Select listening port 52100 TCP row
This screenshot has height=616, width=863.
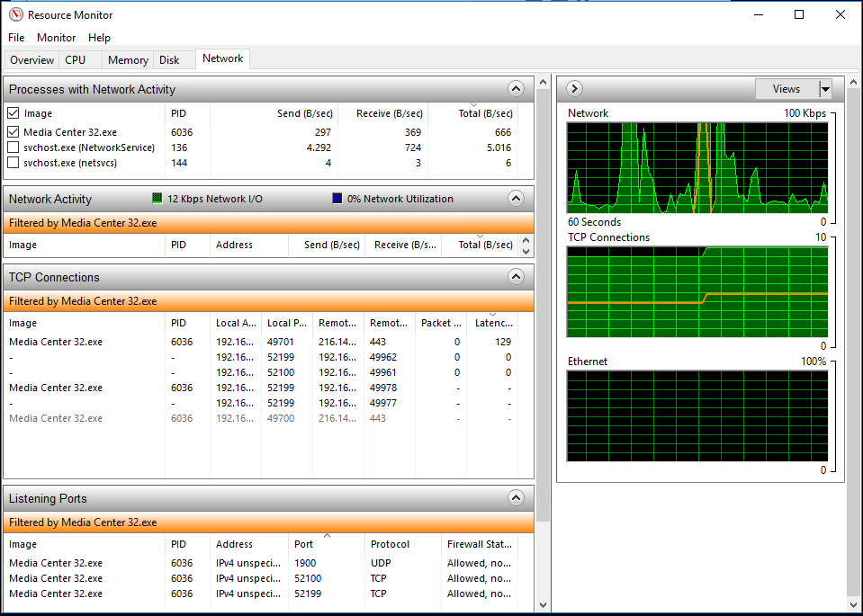(x=261, y=578)
